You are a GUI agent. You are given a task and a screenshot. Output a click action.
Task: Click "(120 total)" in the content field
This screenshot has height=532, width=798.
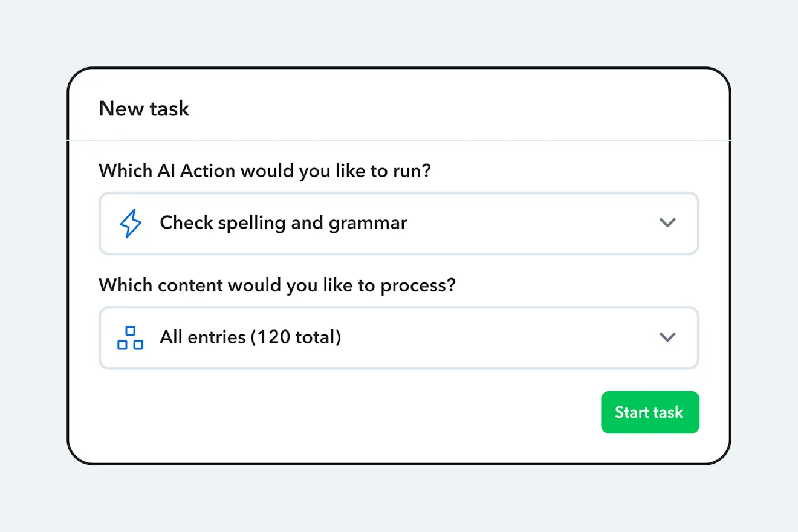296,337
